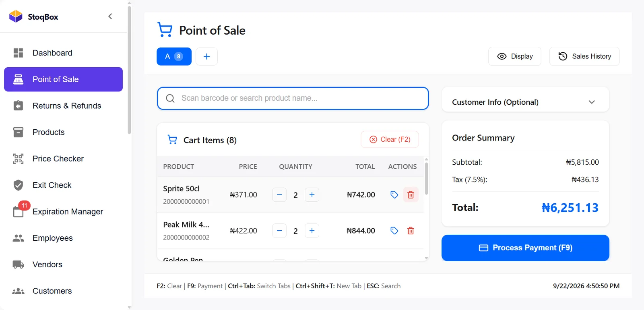
Task: Increase Peak Milk quantity
Action: coord(312,231)
